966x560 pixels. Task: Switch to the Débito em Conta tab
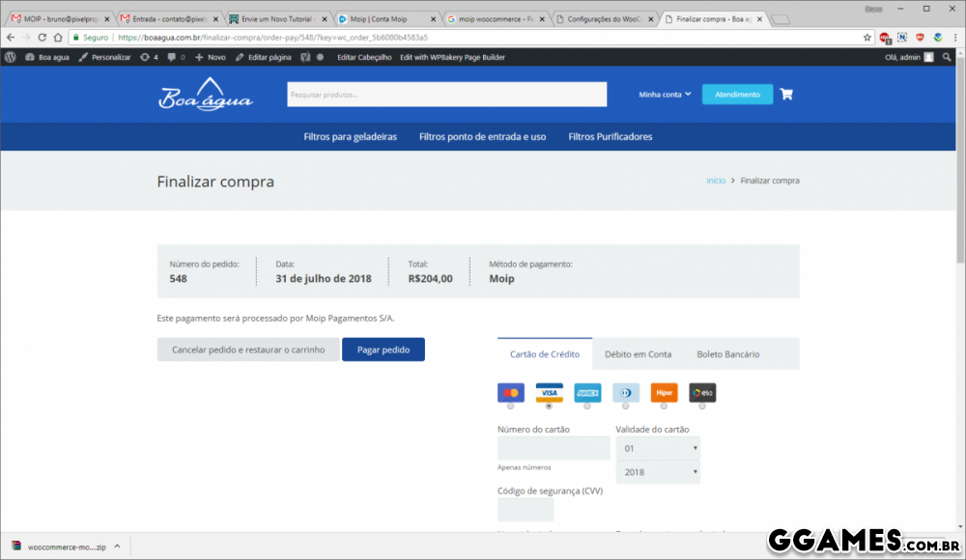[x=638, y=354]
